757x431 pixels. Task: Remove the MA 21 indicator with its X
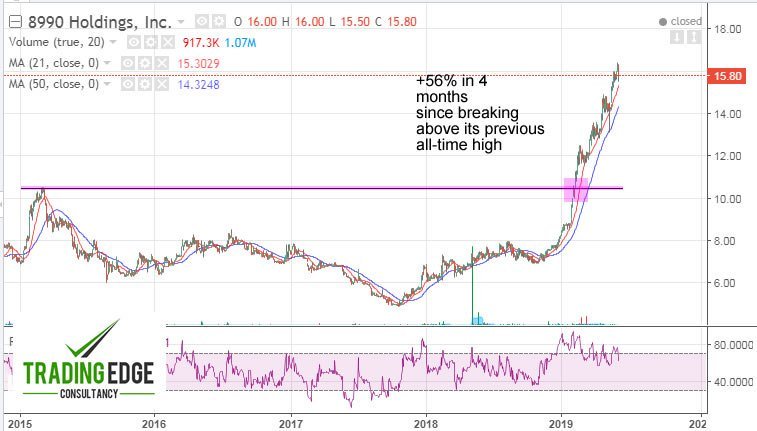(x=162, y=63)
